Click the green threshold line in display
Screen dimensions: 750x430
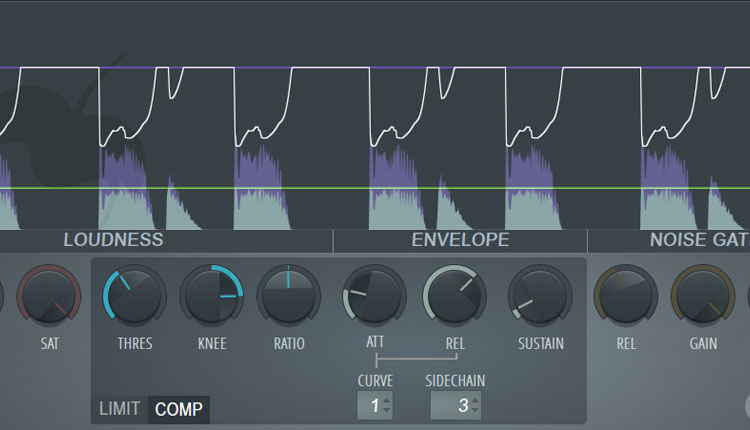pos(375,188)
